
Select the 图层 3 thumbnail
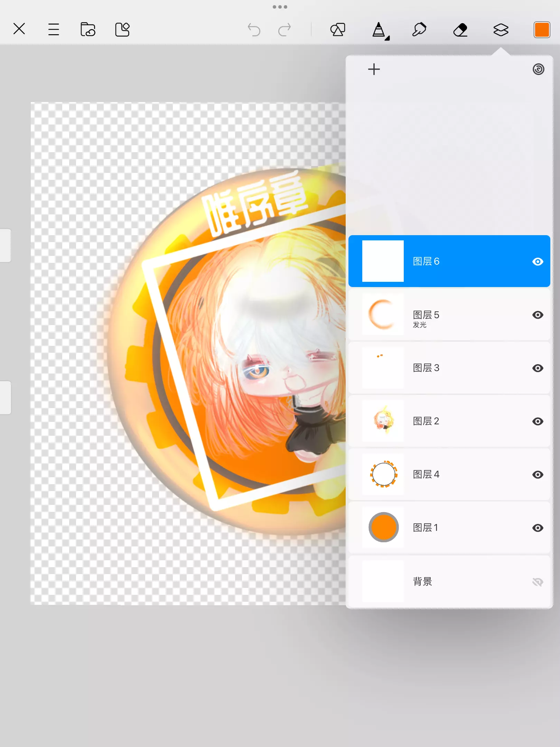[x=383, y=368]
